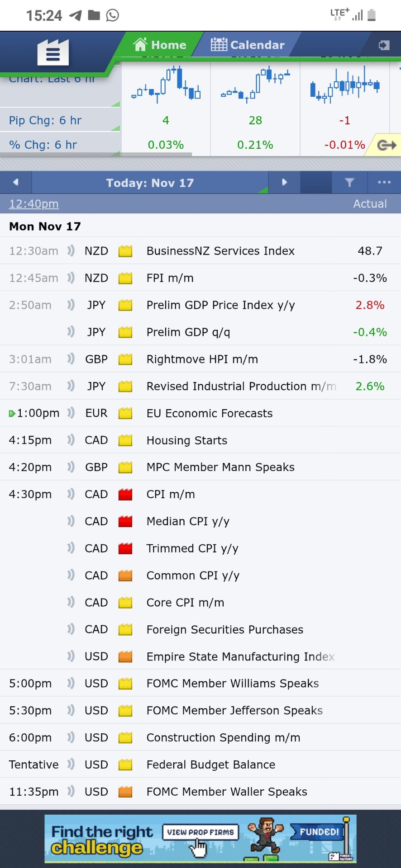401x868 pixels.
Task: Click the yellow chart scroll arrow
Action: click(386, 145)
